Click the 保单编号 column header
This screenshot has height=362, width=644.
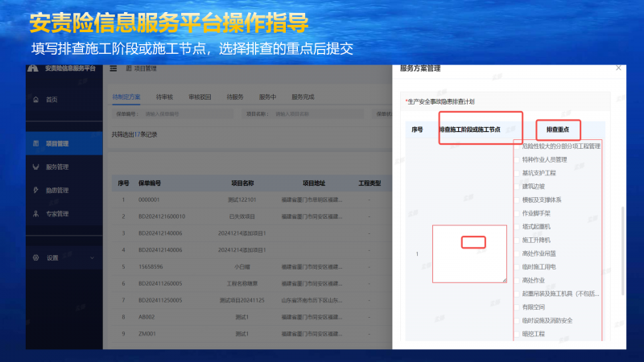point(150,183)
